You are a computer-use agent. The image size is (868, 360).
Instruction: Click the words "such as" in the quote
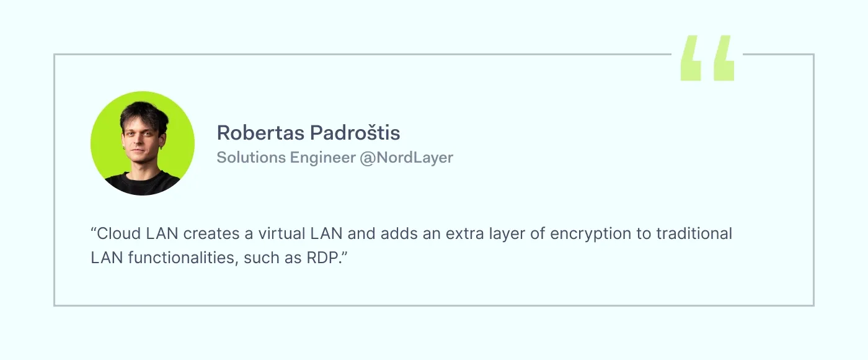(273, 257)
